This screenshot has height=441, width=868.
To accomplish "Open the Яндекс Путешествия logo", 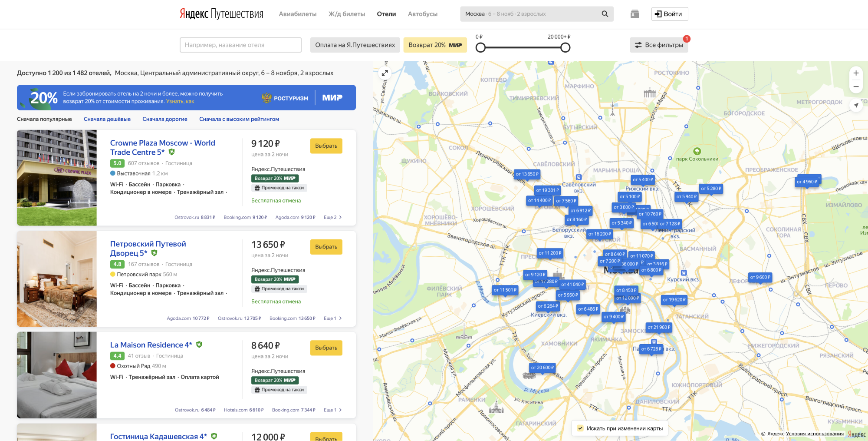I will click(x=221, y=14).
